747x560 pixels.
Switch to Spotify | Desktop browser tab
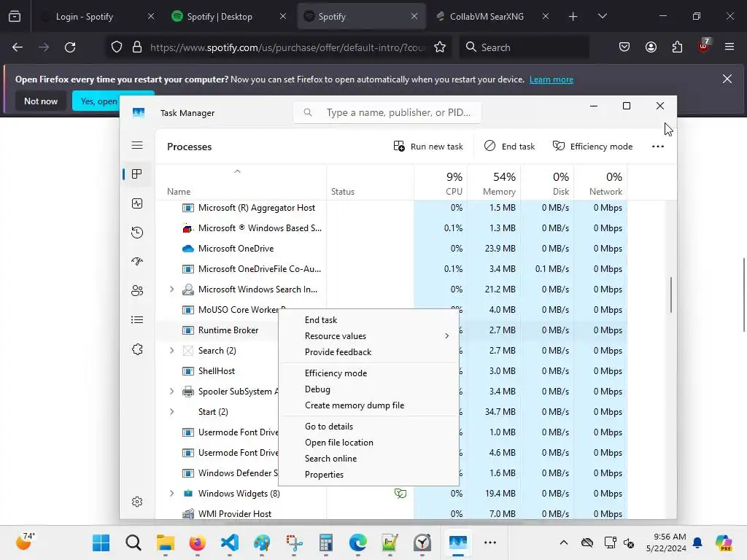228,17
